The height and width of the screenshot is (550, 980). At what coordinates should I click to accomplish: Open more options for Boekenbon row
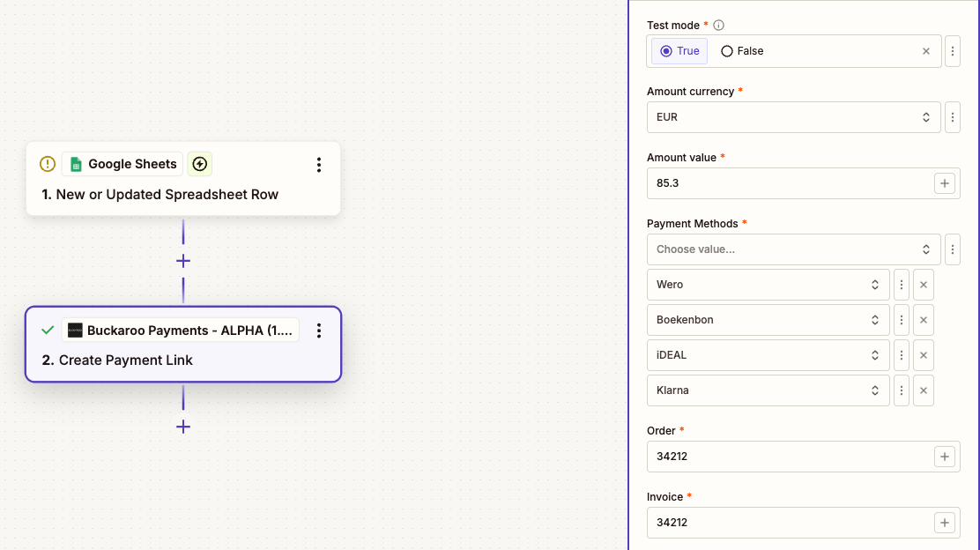[x=902, y=320]
